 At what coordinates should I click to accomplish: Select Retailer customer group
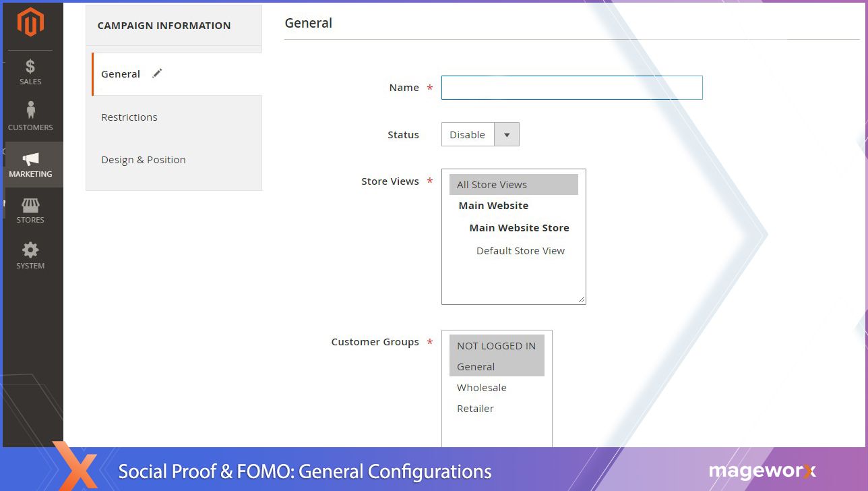475,409
